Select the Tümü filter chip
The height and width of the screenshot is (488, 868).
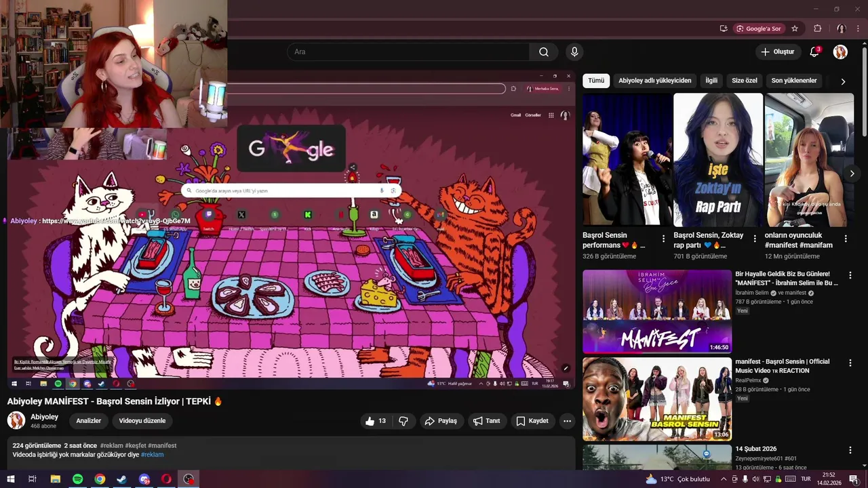[x=596, y=81]
